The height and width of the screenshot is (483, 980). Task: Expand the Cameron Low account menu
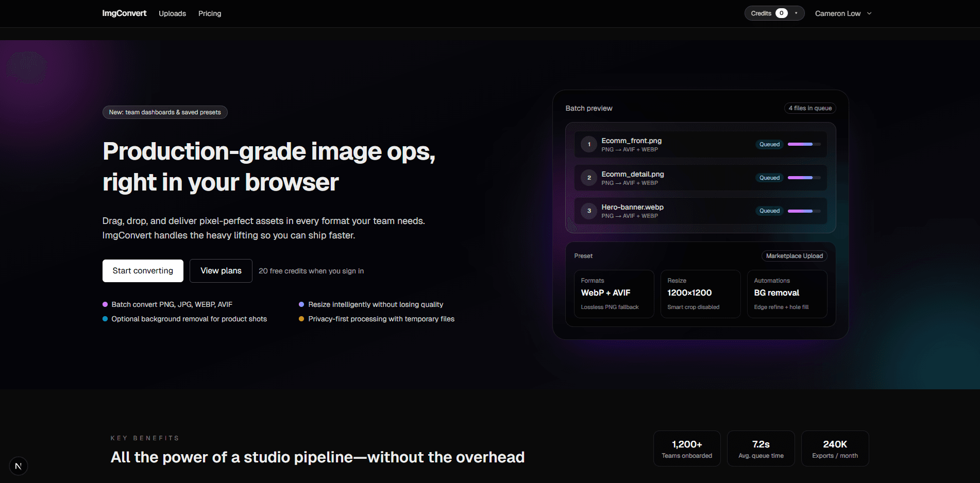click(x=843, y=13)
